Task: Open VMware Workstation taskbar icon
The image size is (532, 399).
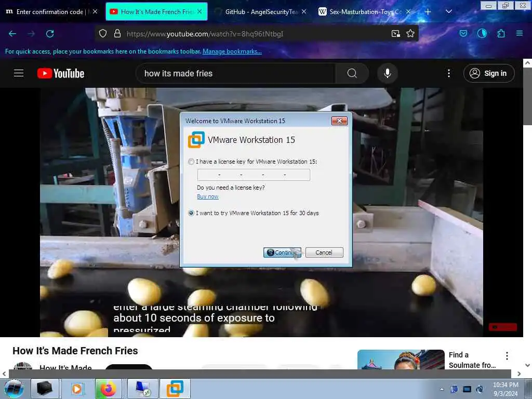Action: tap(175, 389)
